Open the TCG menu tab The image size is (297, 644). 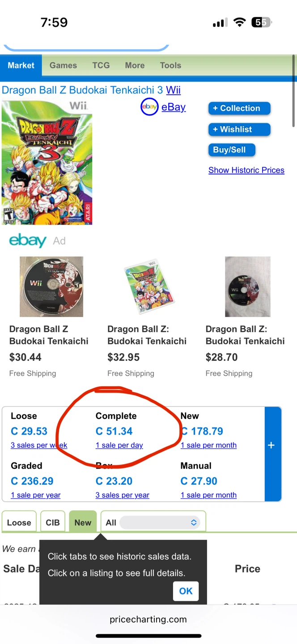pyautogui.click(x=101, y=65)
